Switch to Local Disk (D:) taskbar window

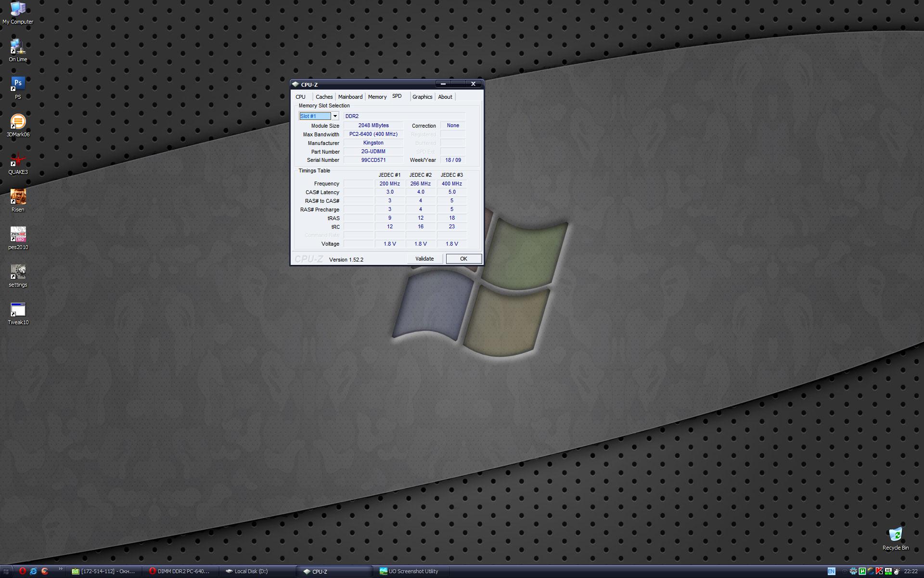257,571
